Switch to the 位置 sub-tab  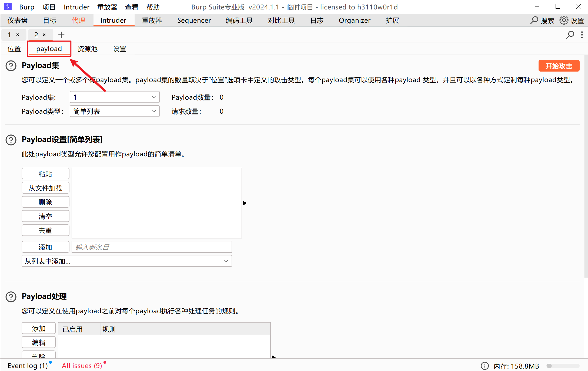coord(14,49)
